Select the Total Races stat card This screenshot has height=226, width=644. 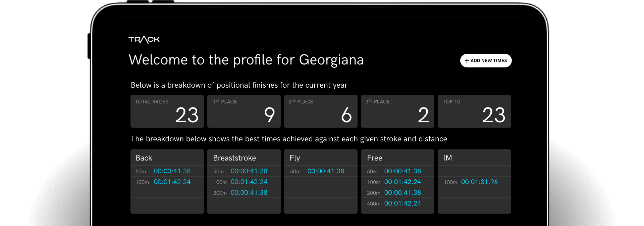[x=167, y=111]
